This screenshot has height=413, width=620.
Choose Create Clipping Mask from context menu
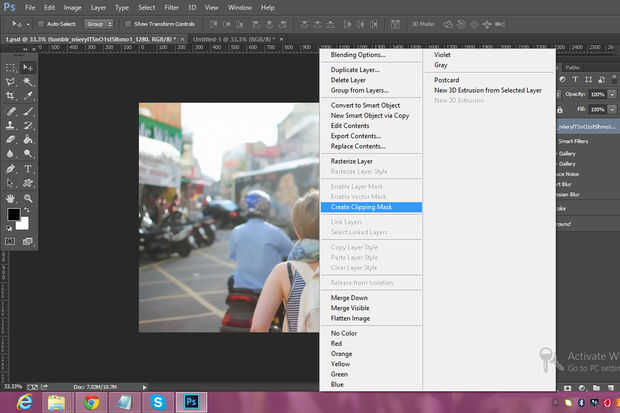coord(362,207)
